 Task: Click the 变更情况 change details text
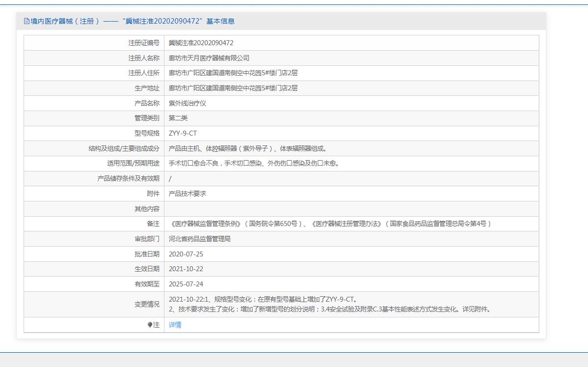click(329, 304)
